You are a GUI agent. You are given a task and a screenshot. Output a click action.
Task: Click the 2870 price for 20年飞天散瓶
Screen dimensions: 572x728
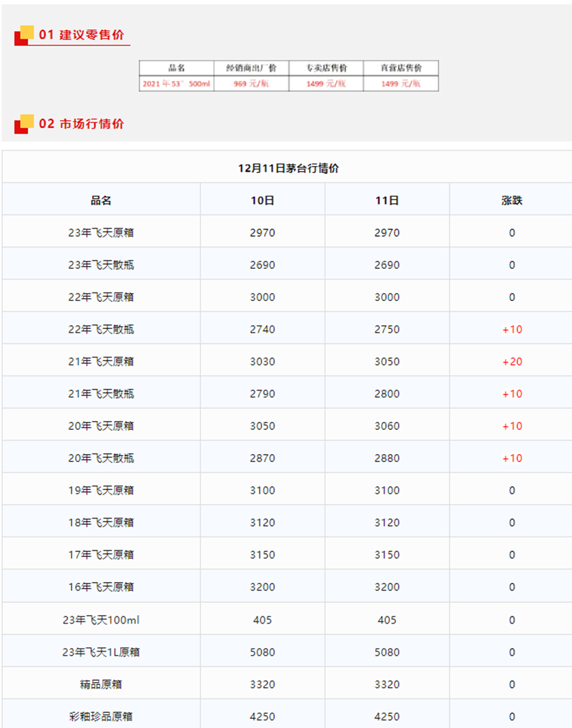(262, 458)
